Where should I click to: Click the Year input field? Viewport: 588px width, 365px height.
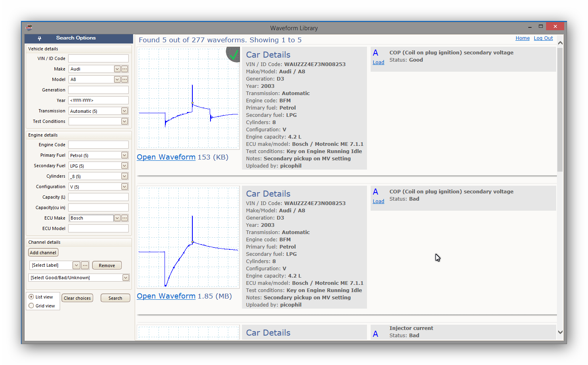pyautogui.click(x=98, y=100)
